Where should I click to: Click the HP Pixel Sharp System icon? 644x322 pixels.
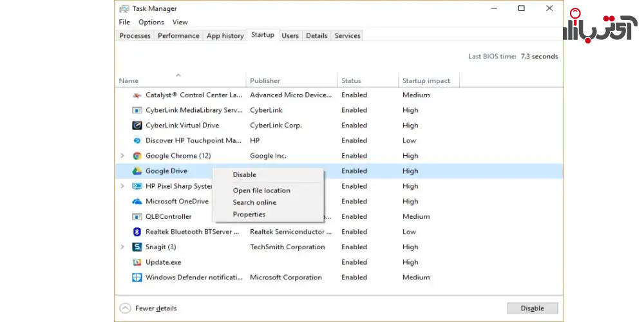click(137, 187)
